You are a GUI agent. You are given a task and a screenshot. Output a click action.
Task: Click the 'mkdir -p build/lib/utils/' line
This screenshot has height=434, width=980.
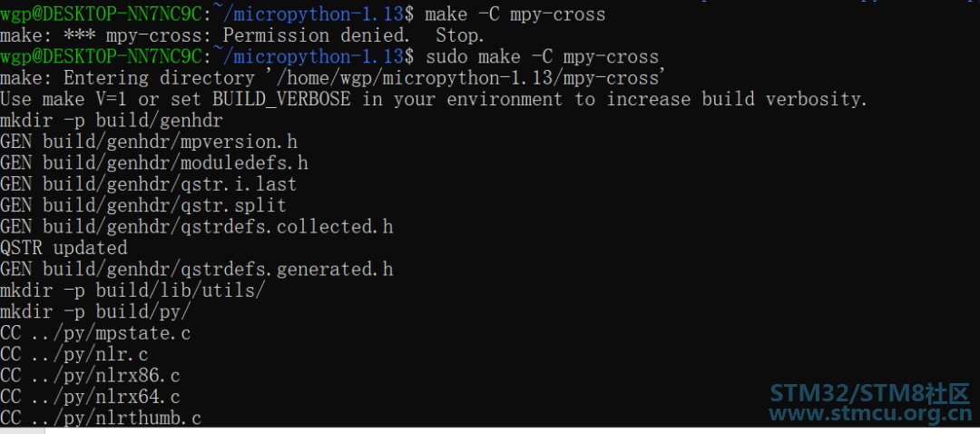pos(132,291)
